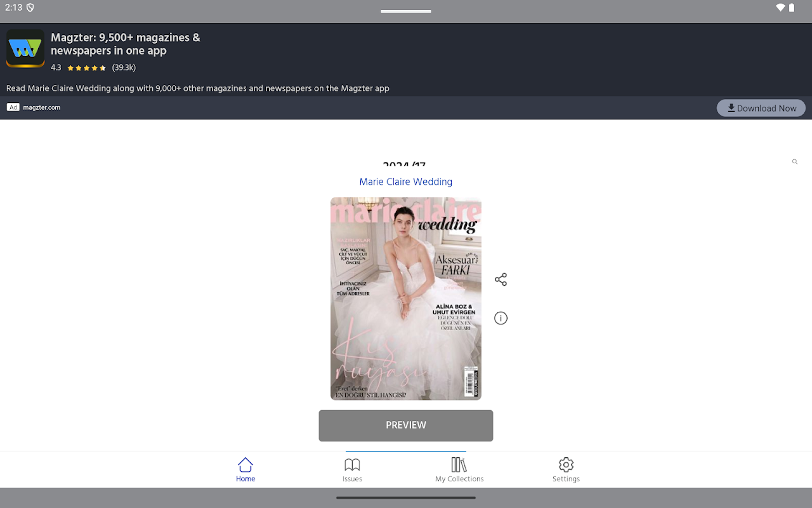
Task: Click the Wi-Fi status icon
Action: [x=780, y=8]
